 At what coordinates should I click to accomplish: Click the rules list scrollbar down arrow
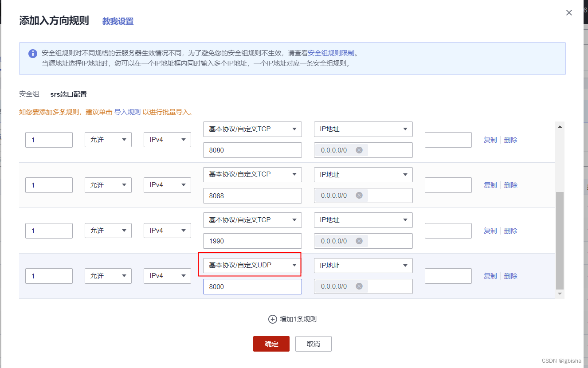click(560, 294)
